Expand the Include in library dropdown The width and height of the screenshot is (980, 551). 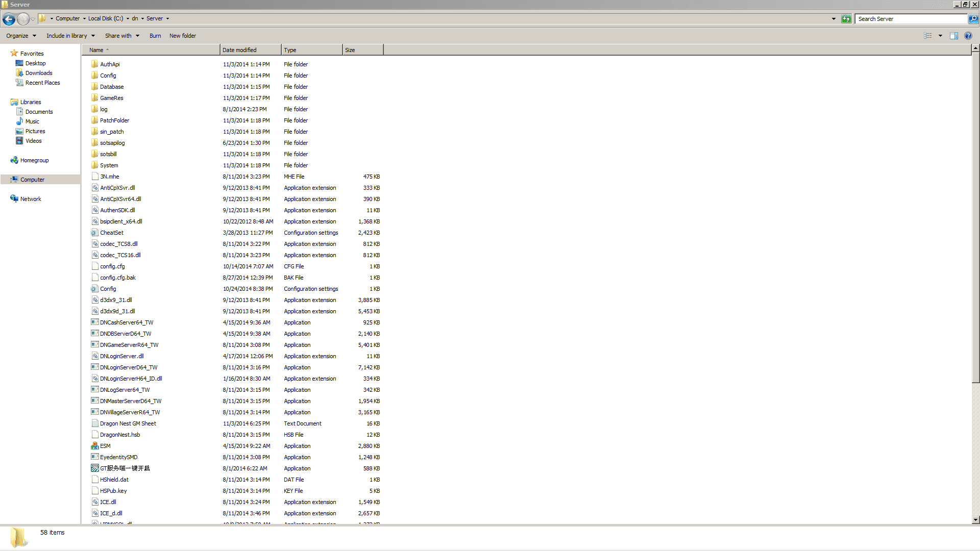click(x=93, y=36)
